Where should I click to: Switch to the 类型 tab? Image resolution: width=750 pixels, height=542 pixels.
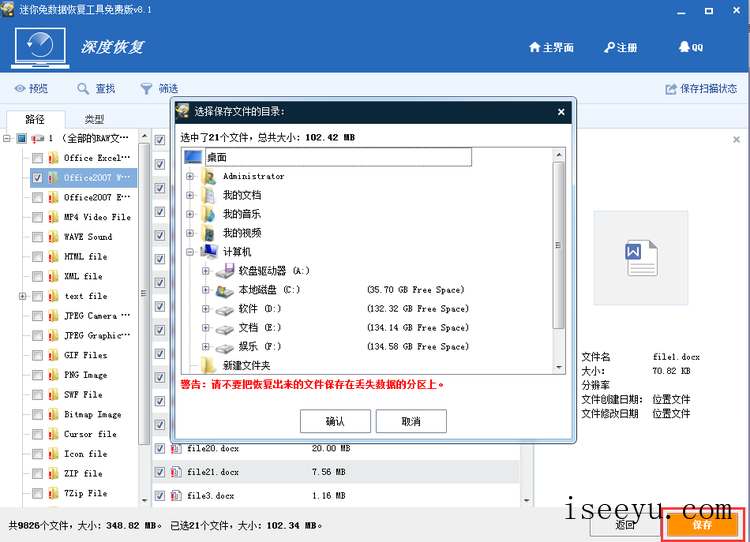pos(94,119)
